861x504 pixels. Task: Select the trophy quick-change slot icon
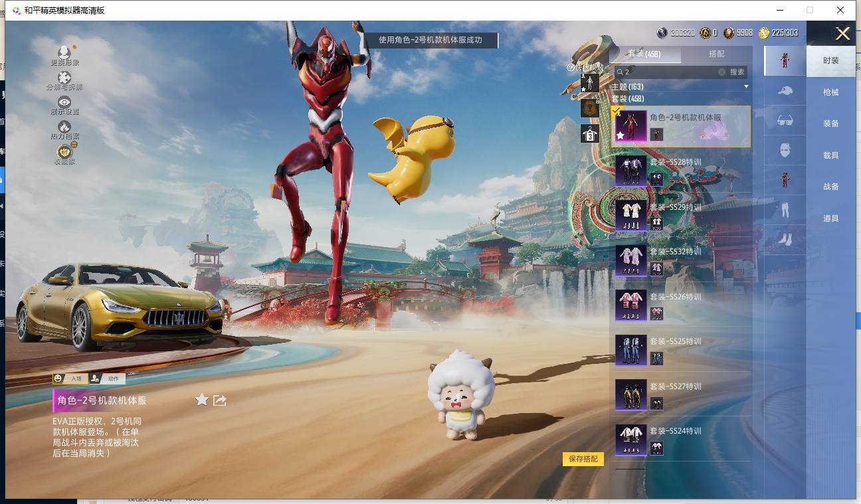pyautogui.click(x=589, y=108)
